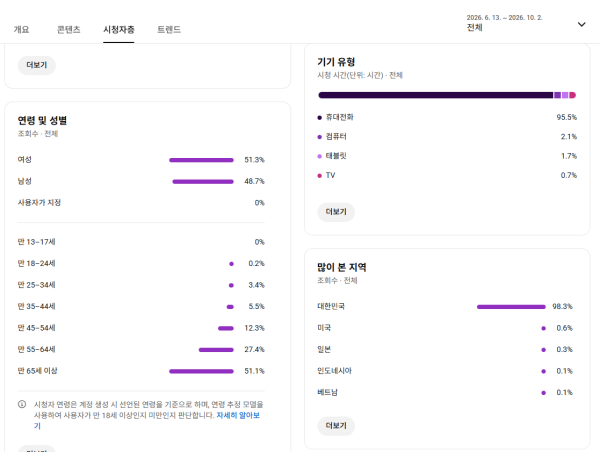The image size is (600, 452).
Task: Click the 컴퓨터 purple legend dot
Action: tap(320, 137)
